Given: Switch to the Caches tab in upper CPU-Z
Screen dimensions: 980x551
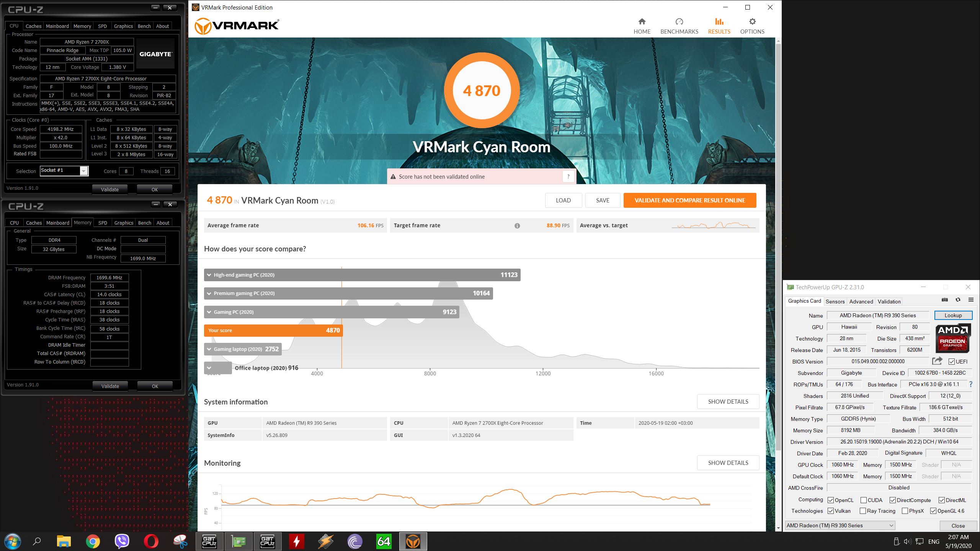Looking at the screenshot, I should (x=33, y=26).
